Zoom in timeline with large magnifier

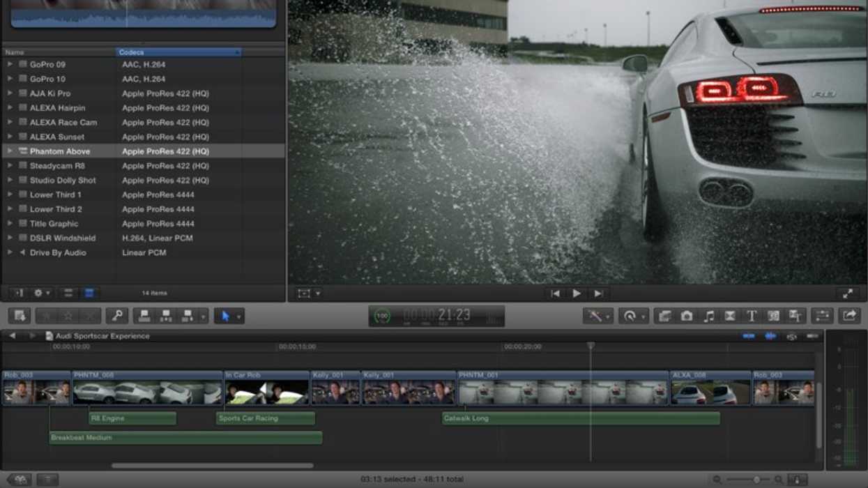click(x=778, y=480)
